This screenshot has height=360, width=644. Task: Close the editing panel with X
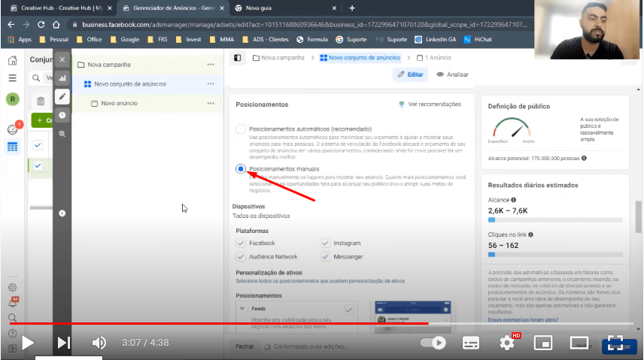(62, 59)
